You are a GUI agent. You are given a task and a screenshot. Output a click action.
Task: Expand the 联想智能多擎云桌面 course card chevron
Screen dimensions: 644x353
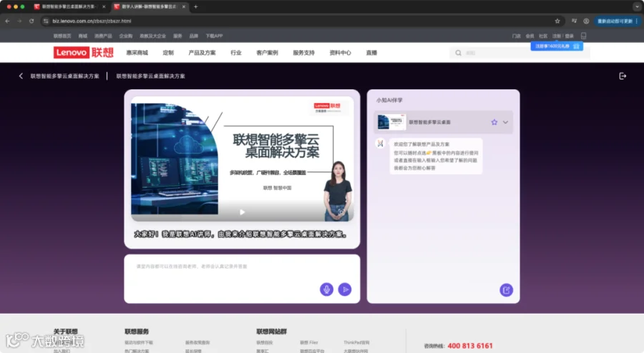coord(506,122)
